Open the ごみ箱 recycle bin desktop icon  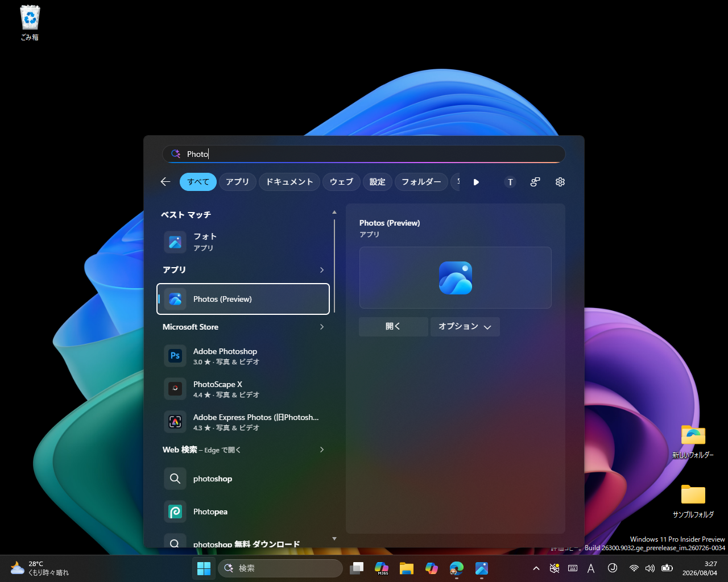pyautogui.click(x=30, y=23)
